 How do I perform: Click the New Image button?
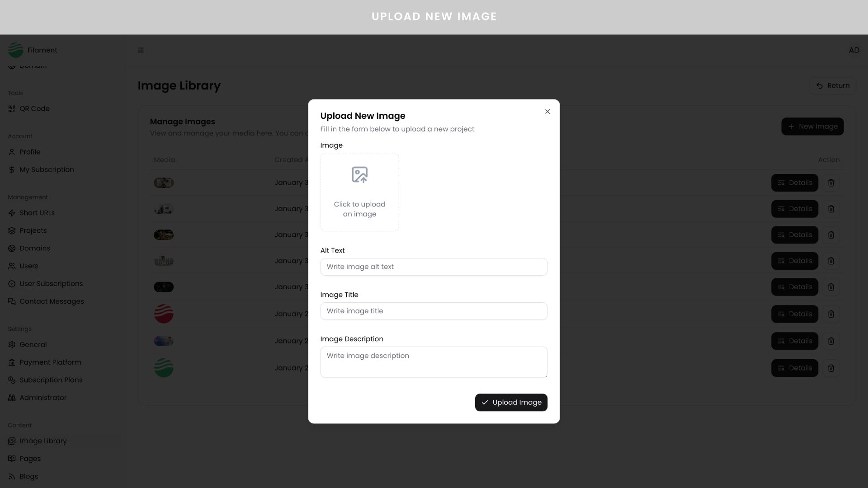(812, 127)
